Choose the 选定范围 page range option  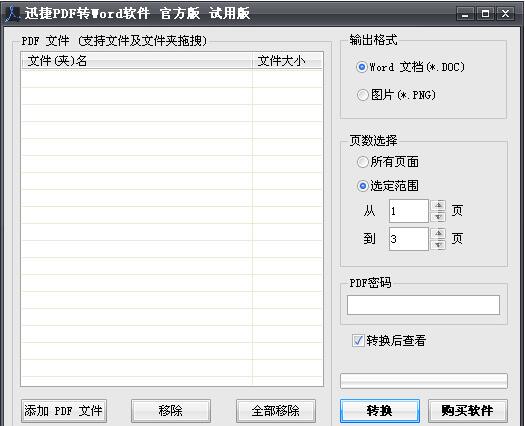point(388,186)
